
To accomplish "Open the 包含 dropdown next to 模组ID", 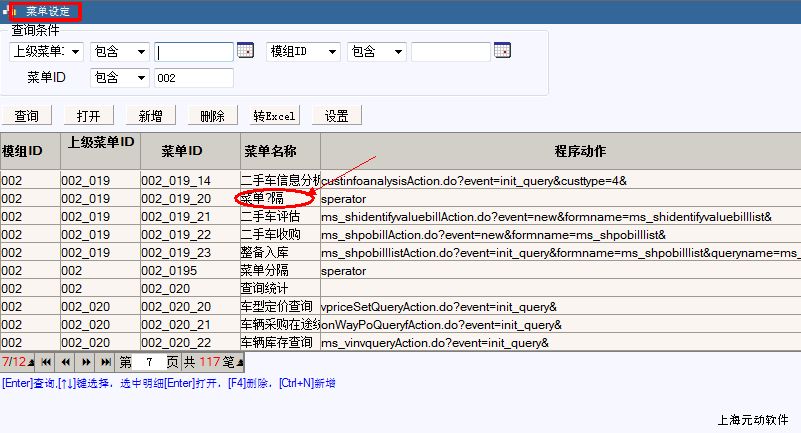I will [376, 51].
